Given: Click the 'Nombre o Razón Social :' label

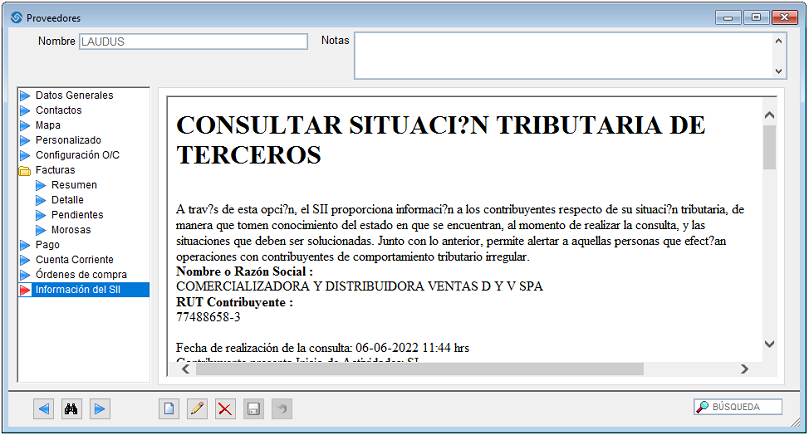Looking at the screenshot, I should [x=244, y=271].
